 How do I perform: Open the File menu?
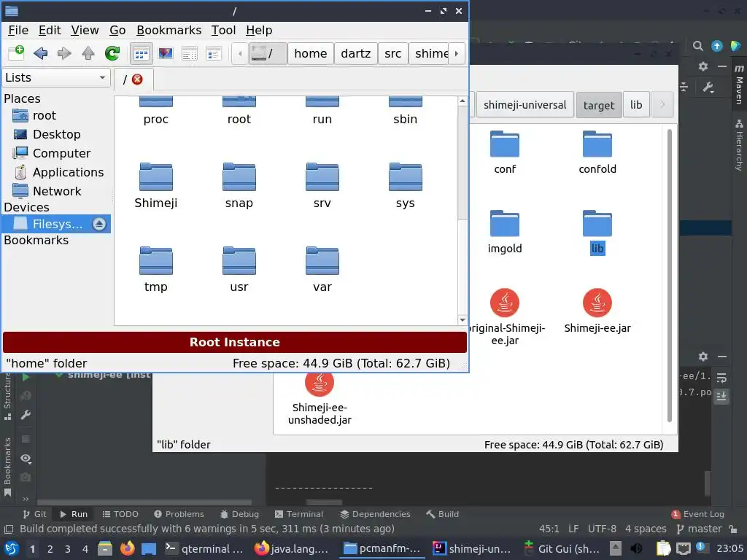click(18, 30)
